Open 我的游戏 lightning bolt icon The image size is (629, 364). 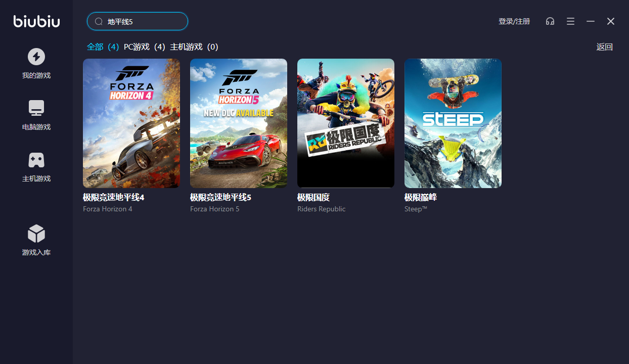36,57
